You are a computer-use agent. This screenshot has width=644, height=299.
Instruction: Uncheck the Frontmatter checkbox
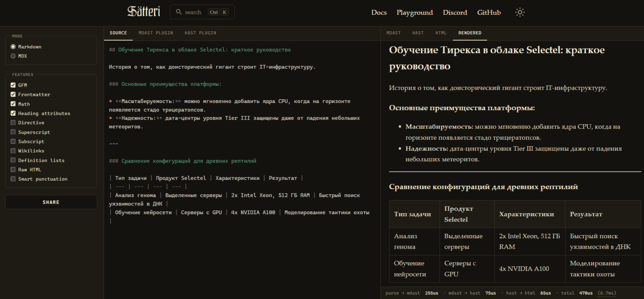pyautogui.click(x=13, y=95)
